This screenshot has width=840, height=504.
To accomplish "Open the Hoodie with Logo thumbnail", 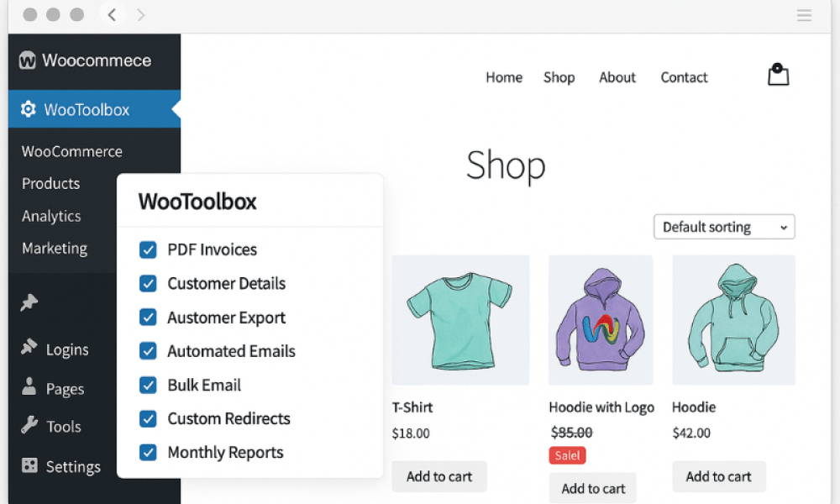I will (x=601, y=320).
